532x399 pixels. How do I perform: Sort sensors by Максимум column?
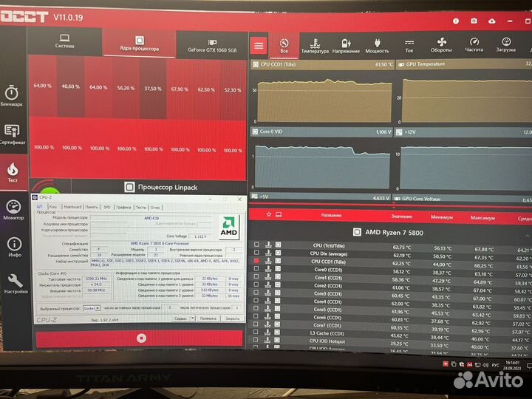tap(482, 217)
